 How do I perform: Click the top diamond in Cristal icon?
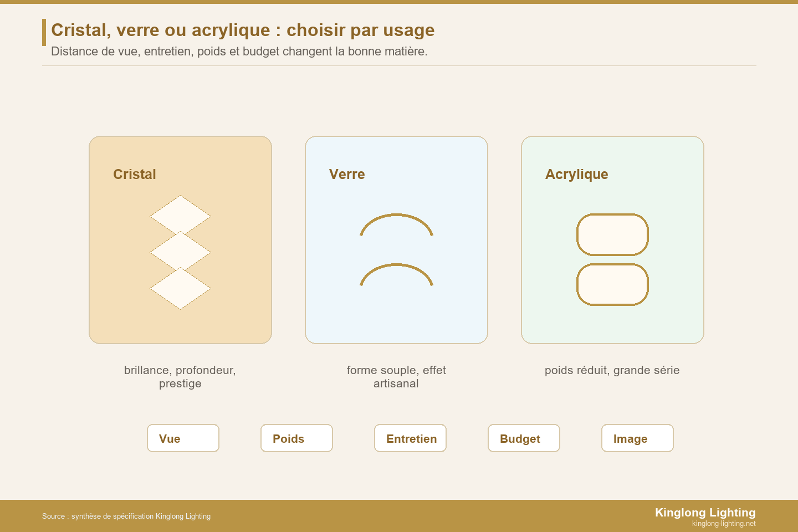coord(180,216)
